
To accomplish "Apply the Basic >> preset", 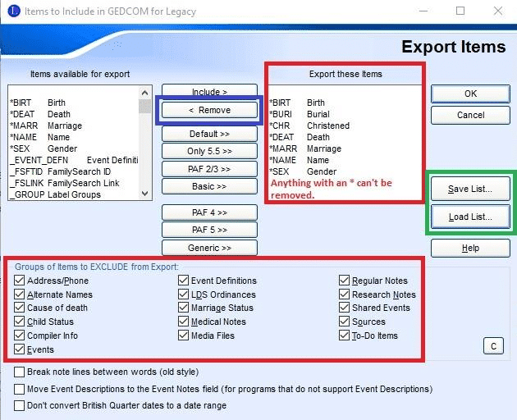I will [209, 186].
